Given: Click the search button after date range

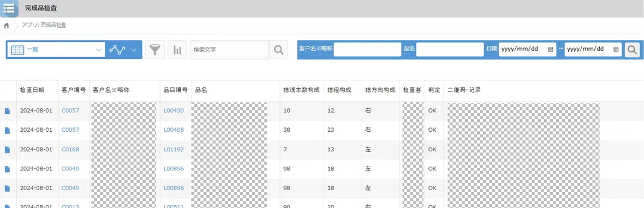Looking at the screenshot, I should click(633, 50).
